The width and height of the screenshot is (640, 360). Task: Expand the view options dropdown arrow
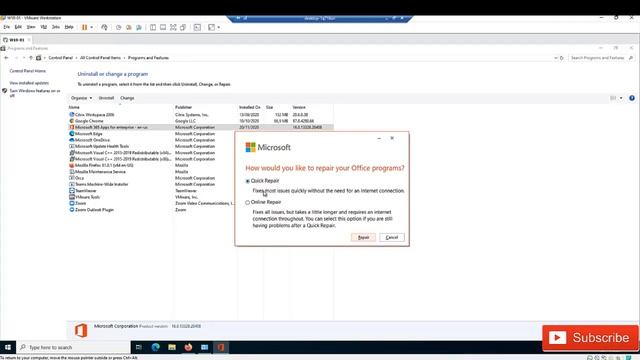[x=621, y=98]
